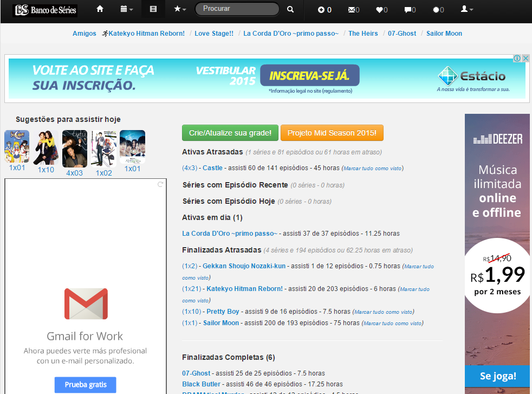
Task: Open the calendar dropdown in navbar
Action: [x=127, y=9]
